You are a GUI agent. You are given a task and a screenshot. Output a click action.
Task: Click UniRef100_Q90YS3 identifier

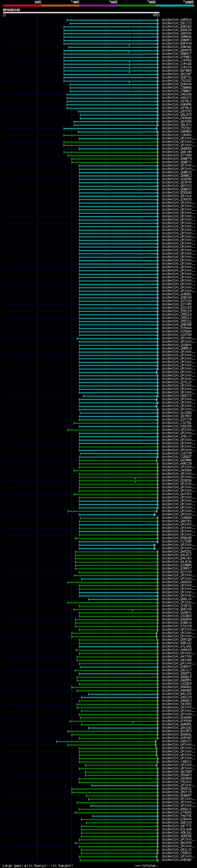tap(177, 186)
